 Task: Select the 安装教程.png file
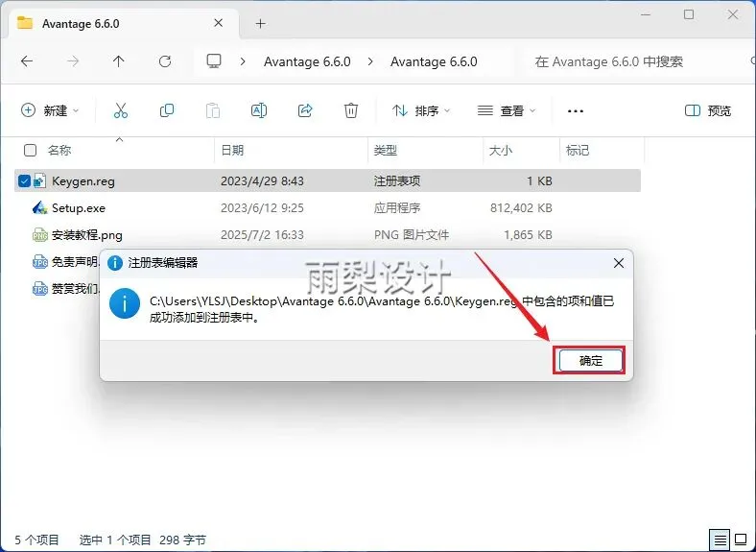[86, 235]
